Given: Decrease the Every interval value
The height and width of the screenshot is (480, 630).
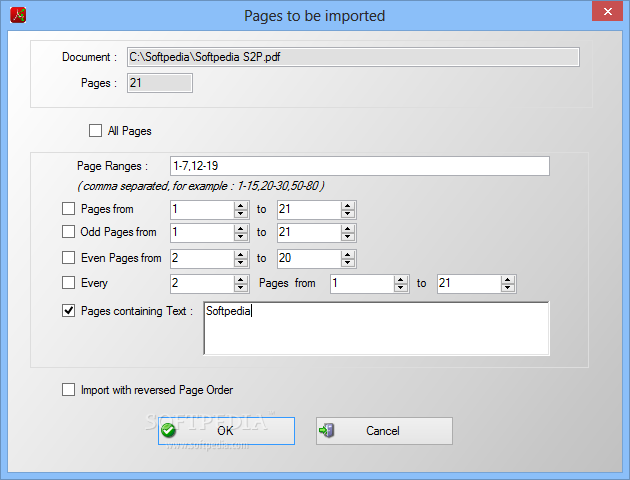Looking at the screenshot, I should (x=241, y=288).
